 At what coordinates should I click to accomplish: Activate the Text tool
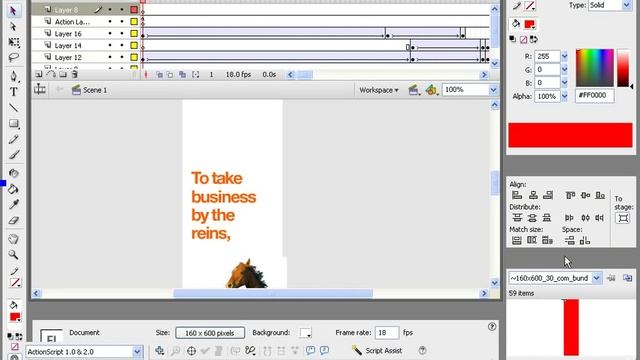13,91
